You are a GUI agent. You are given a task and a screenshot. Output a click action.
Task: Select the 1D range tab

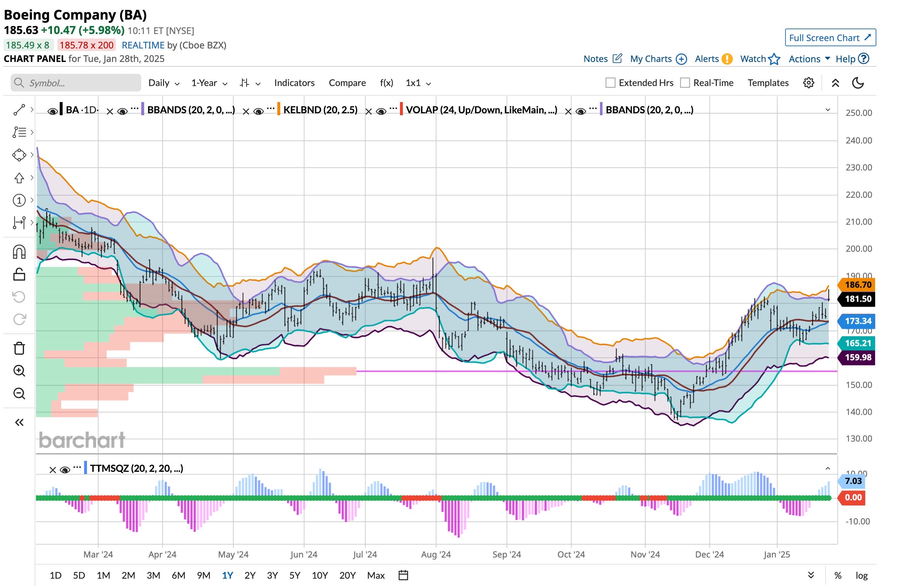pyautogui.click(x=55, y=575)
